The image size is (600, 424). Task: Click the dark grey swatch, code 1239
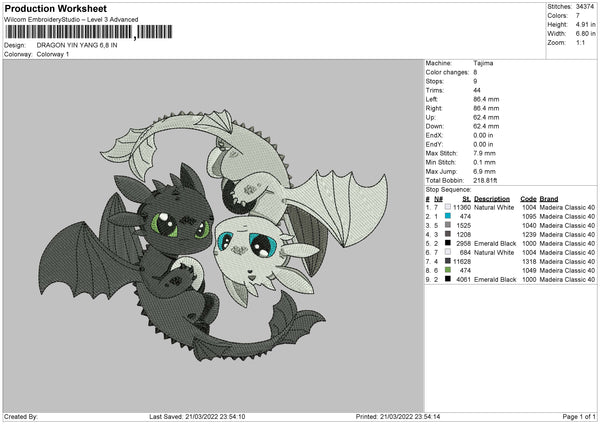coord(448,234)
